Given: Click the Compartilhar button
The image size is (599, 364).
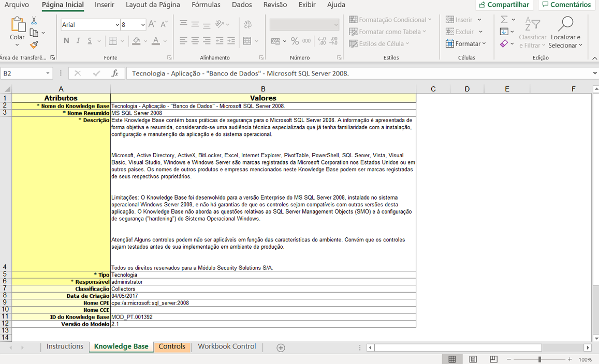Looking at the screenshot, I should pyautogui.click(x=504, y=5).
